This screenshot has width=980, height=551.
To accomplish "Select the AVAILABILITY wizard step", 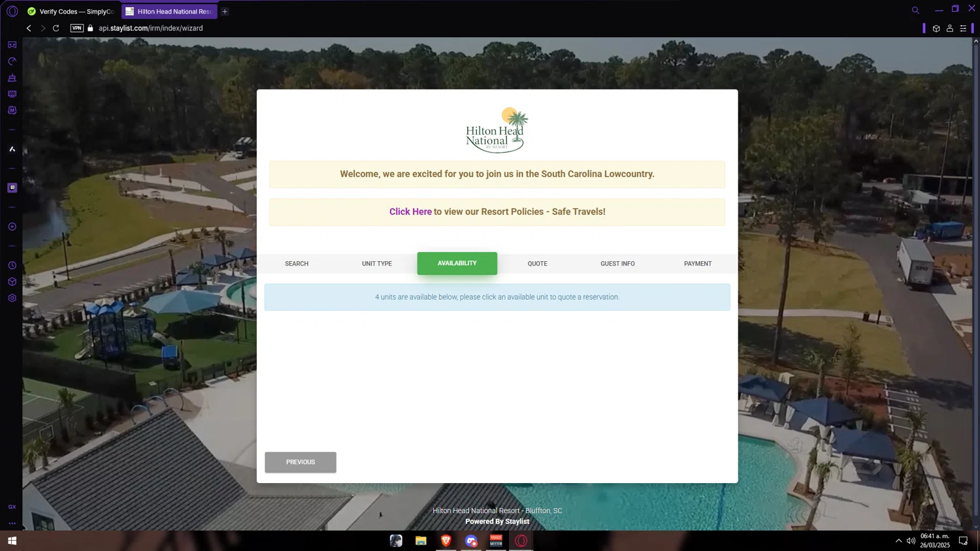I will pyautogui.click(x=457, y=263).
